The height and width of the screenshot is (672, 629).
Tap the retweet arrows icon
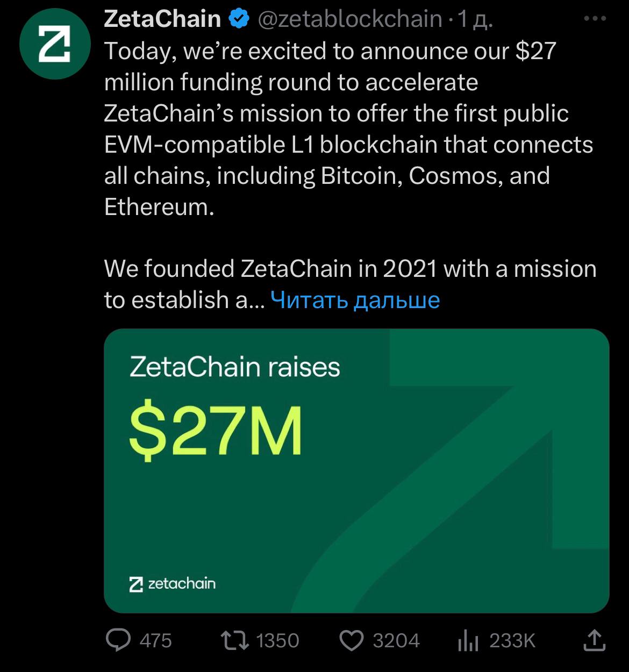(x=235, y=640)
